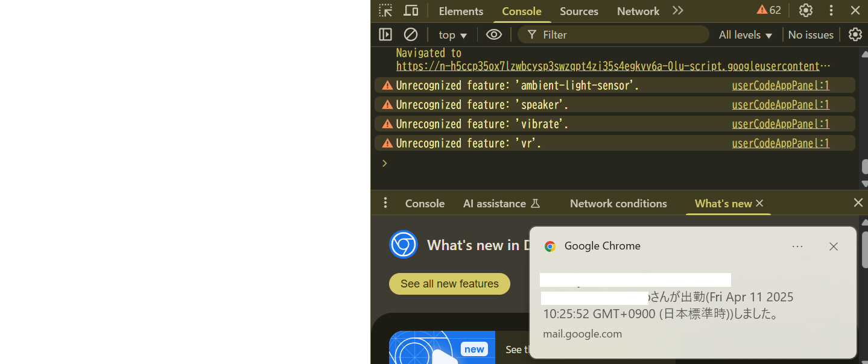
Task: Open userCodeAppPanel:1 link for vr warning
Action: [x=781, y=143]
